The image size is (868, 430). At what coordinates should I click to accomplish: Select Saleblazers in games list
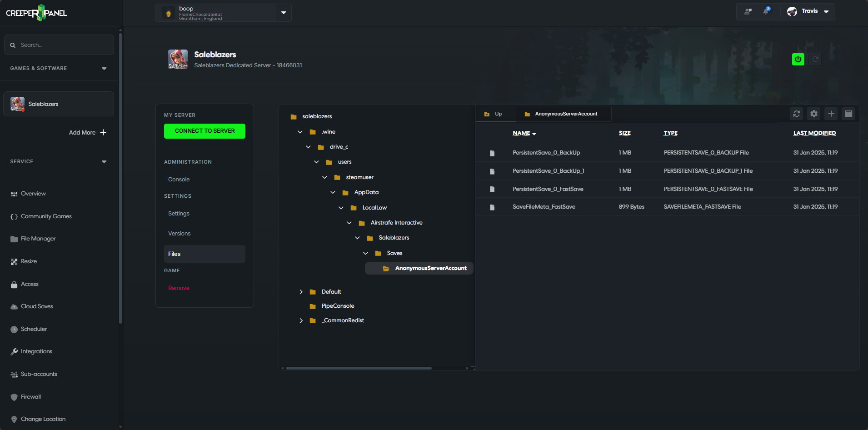click(x=59, y=104)
